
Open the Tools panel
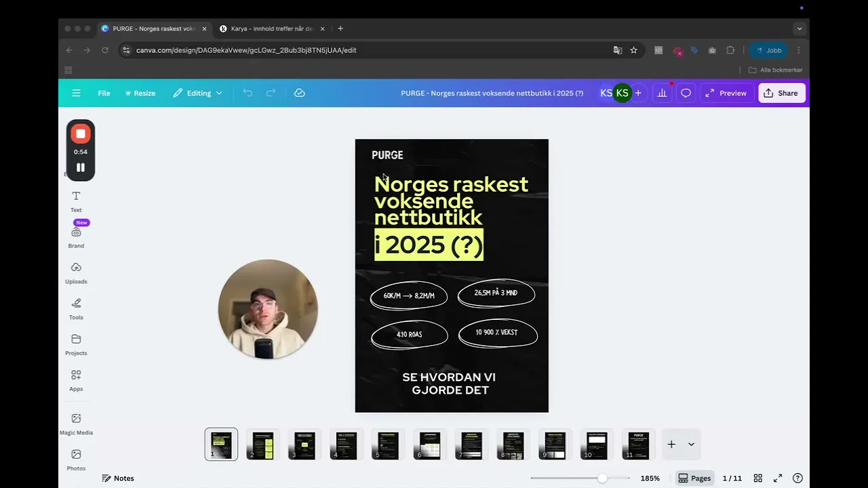pyautogui.click(x=76, y=309)
